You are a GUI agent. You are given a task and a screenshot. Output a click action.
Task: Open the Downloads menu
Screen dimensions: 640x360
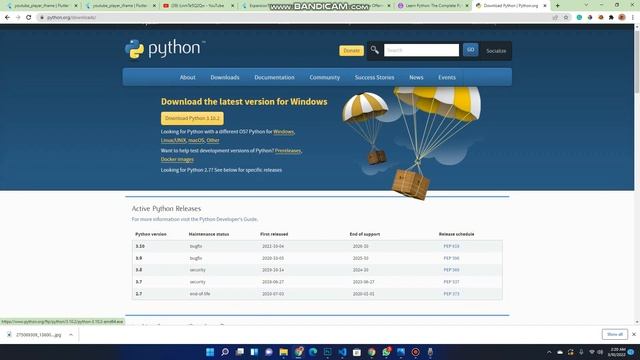(x=225, y=77)
